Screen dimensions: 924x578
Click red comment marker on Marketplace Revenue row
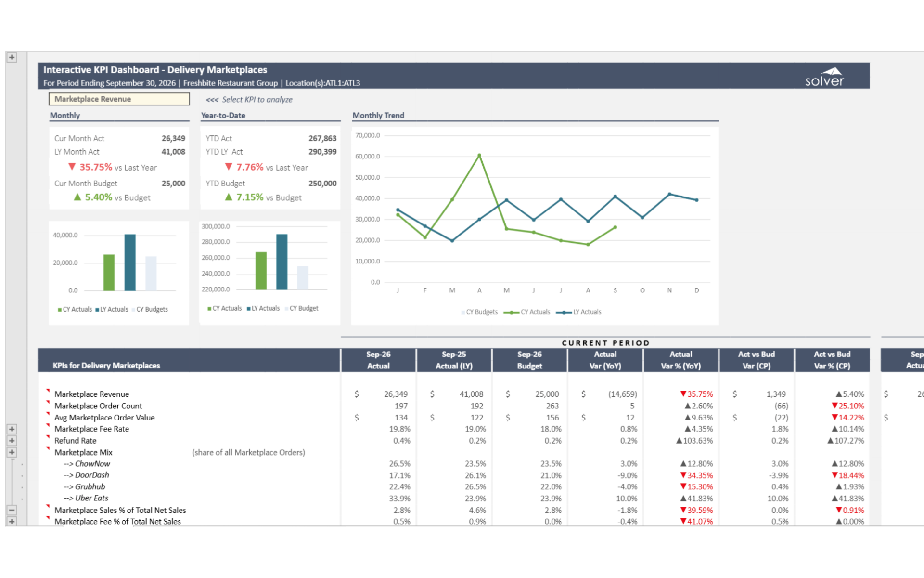[48, 390]
